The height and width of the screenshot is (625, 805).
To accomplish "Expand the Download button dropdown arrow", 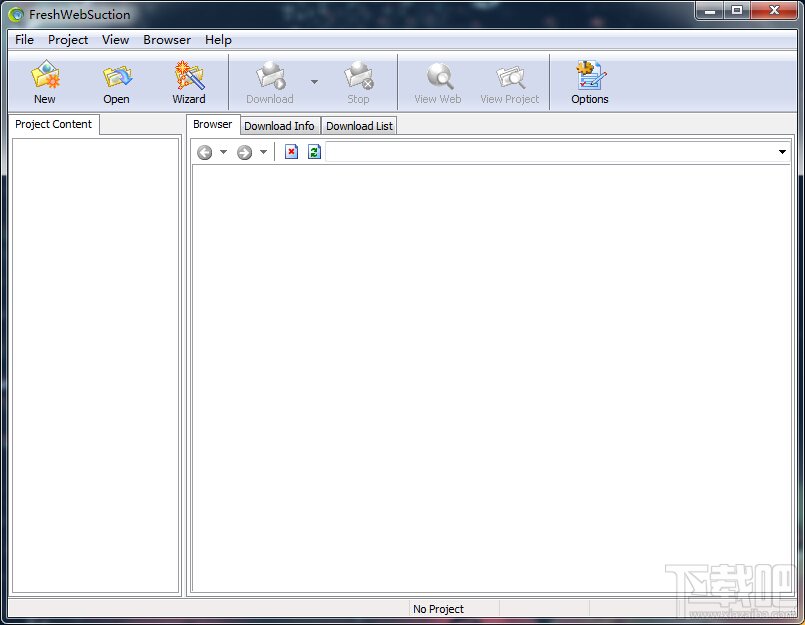I will (314, 82).
